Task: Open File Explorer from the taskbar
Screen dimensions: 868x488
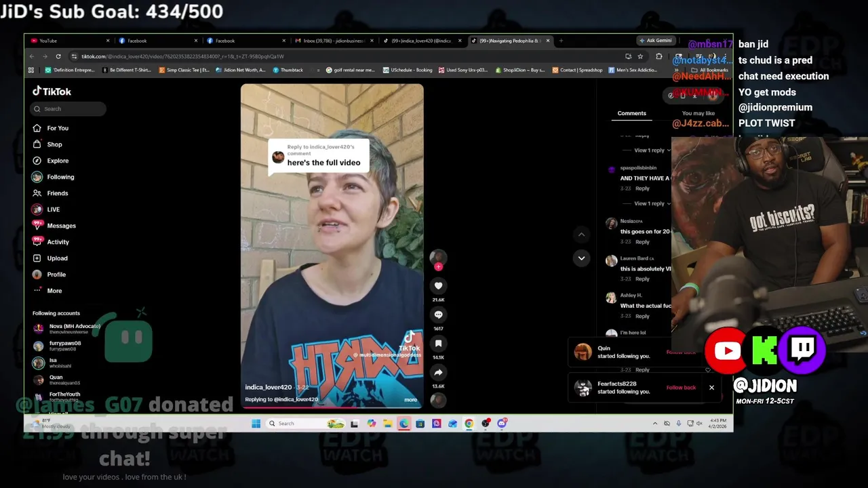Action: (387, 424)
